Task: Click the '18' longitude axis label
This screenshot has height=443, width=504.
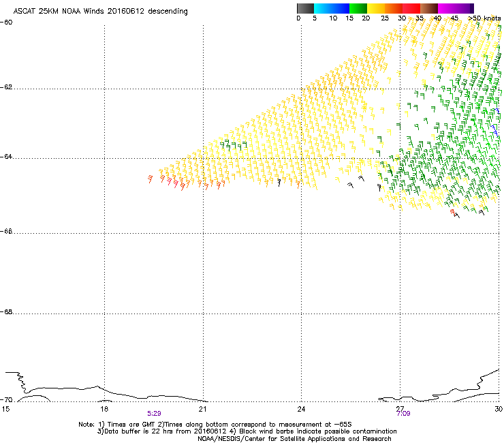Action: [104, 409]
